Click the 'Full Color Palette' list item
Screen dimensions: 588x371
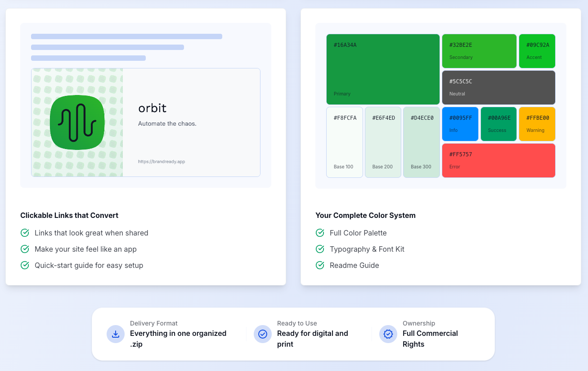pos(358,233)
